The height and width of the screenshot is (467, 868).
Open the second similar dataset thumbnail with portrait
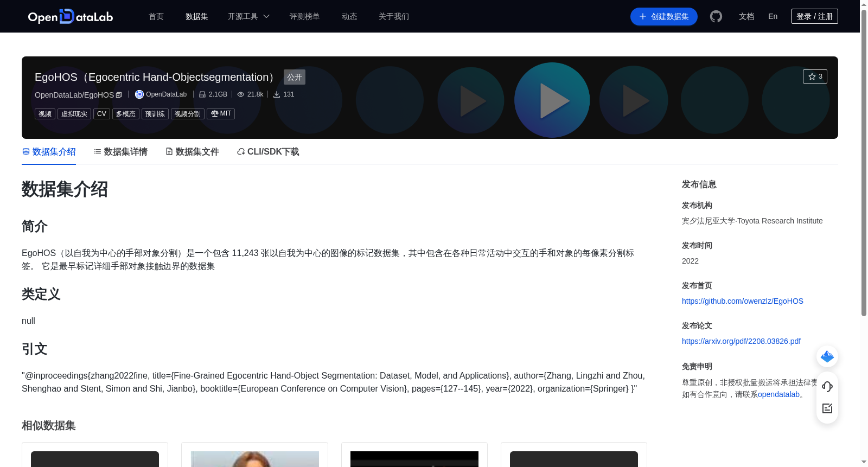point(255,459)
